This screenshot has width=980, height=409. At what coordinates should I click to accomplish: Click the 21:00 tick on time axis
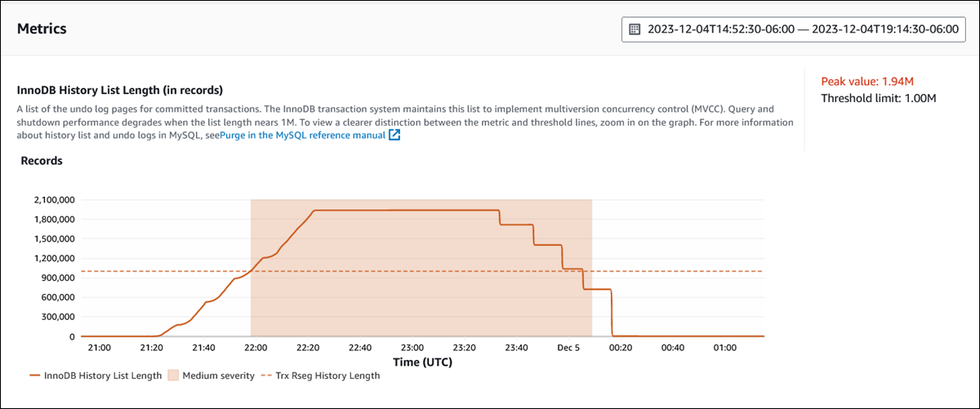point(99,348)
